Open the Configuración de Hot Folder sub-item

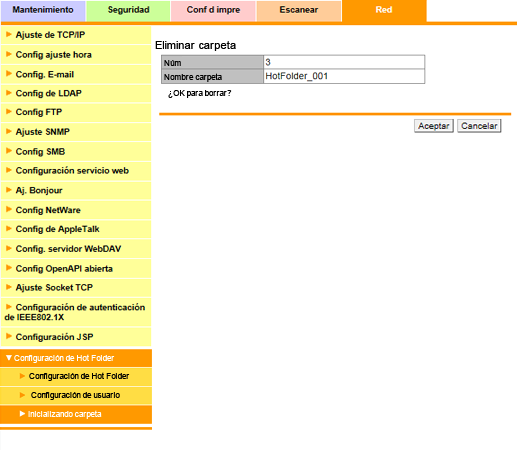tap(76, 377)
